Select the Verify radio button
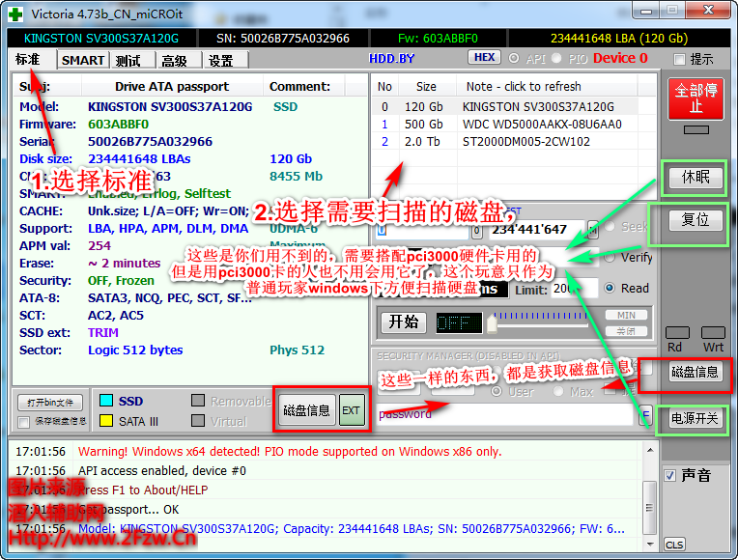The width and height of the screenshot is (738, 560). tap(610, 258)
